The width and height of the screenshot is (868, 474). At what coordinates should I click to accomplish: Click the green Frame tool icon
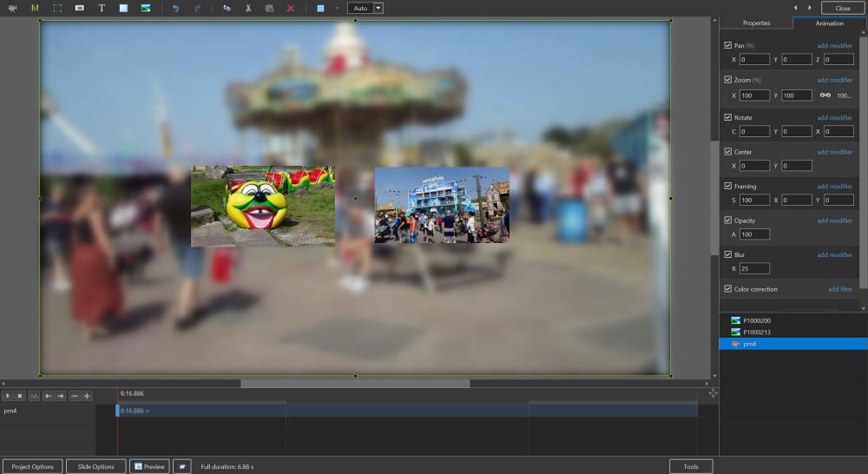click(57, 8)
